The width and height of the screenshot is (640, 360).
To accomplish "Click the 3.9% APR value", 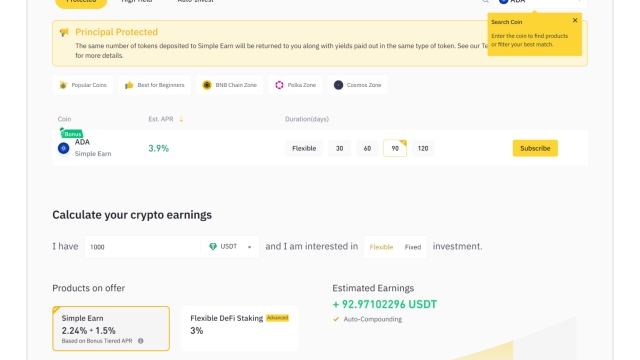I will click(x=158, y=148).
